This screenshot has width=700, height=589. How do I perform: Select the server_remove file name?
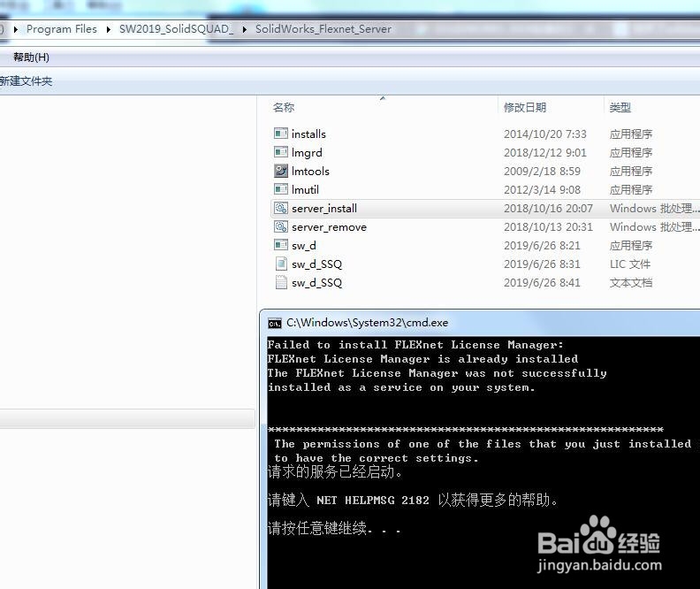click(x=329, y=227)
